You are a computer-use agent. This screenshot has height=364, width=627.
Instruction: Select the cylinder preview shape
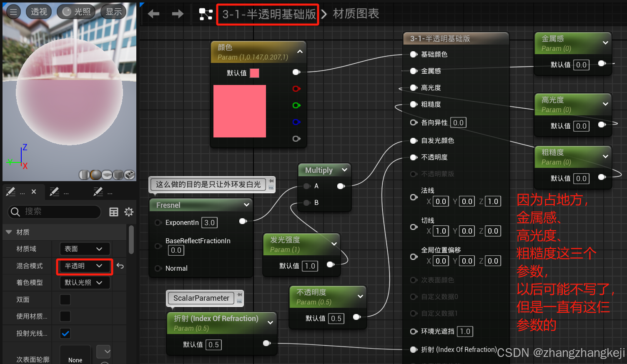(84, 175)
